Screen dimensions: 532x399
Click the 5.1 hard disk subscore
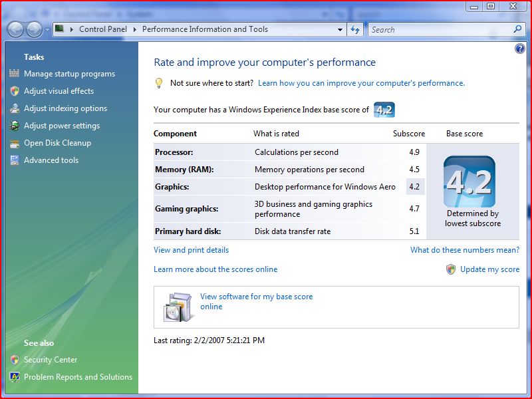tap(414, 231)
